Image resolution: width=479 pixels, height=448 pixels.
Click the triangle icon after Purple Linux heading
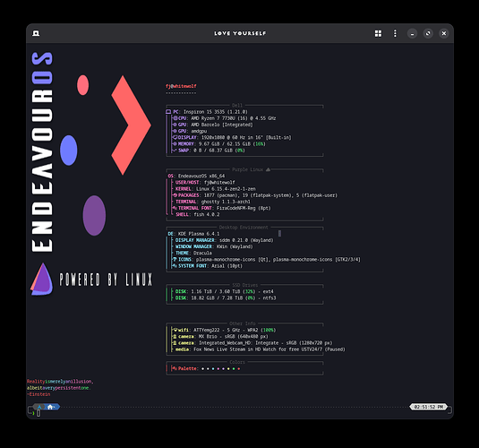(268, 169)
